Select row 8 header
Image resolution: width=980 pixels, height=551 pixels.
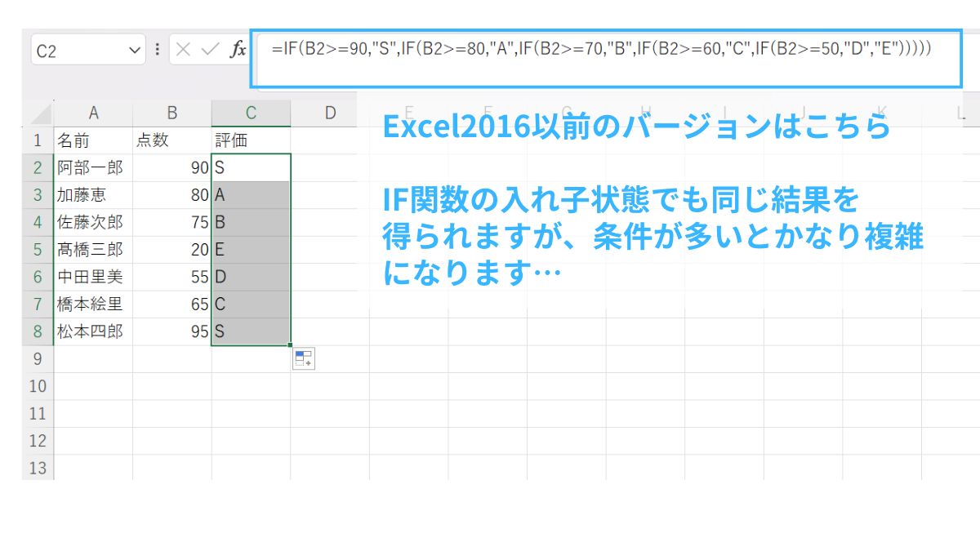(38, 331)
